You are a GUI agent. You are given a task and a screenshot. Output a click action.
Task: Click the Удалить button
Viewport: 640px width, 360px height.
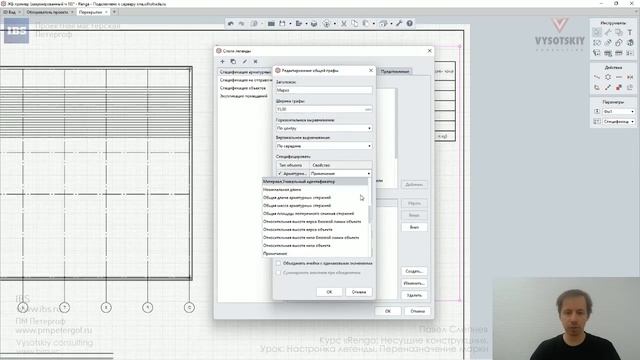414,295
